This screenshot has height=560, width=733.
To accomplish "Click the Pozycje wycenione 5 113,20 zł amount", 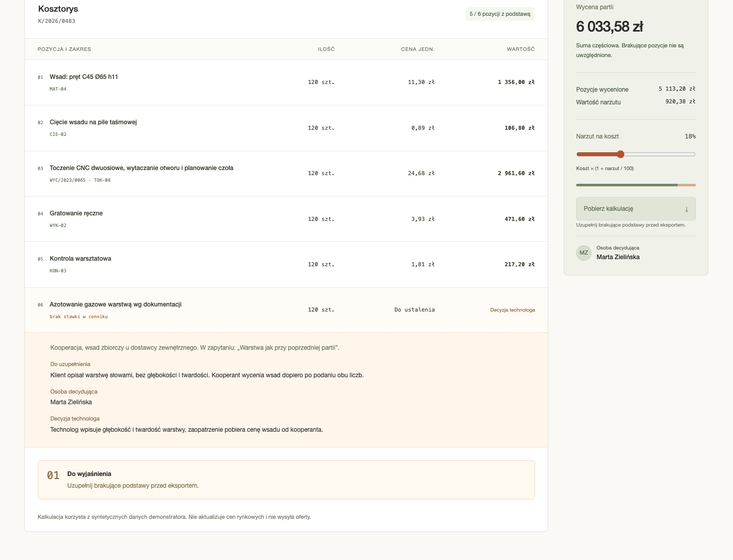I will coord(677,89).
